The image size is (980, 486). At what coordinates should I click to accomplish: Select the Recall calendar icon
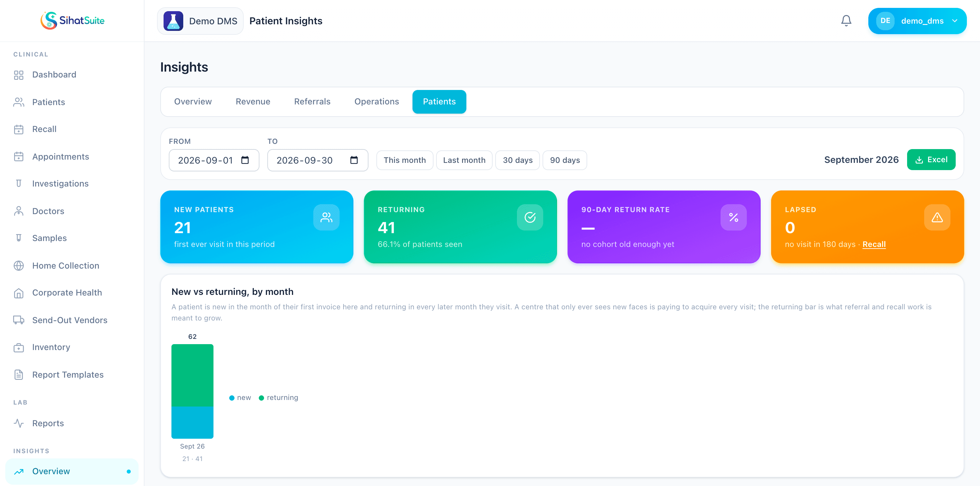(x=19, y=129)
